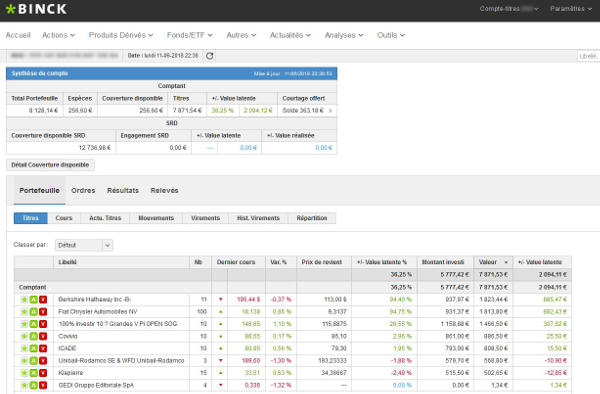This screenshot has width=600, height=394.
Task: Open the Actions dropdown menu
Action: (58, 35)
